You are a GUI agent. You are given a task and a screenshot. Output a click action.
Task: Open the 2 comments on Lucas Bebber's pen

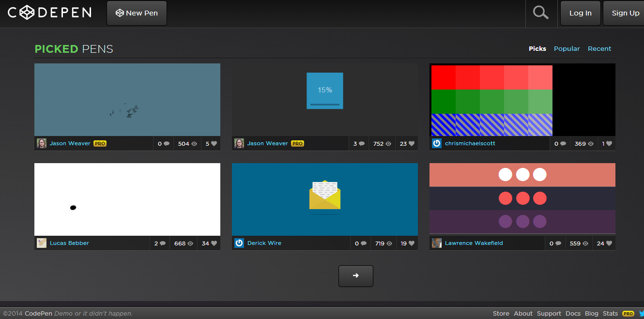coord(160,243)
